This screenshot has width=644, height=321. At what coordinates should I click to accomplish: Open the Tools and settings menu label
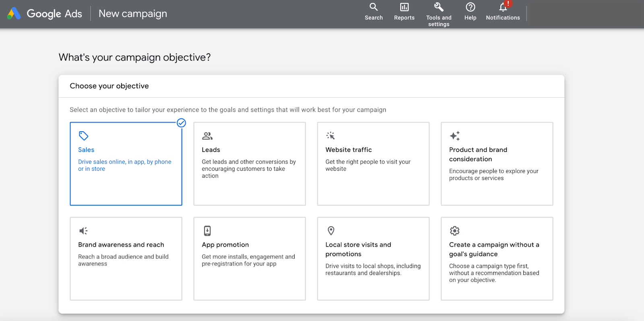[439, 21]
